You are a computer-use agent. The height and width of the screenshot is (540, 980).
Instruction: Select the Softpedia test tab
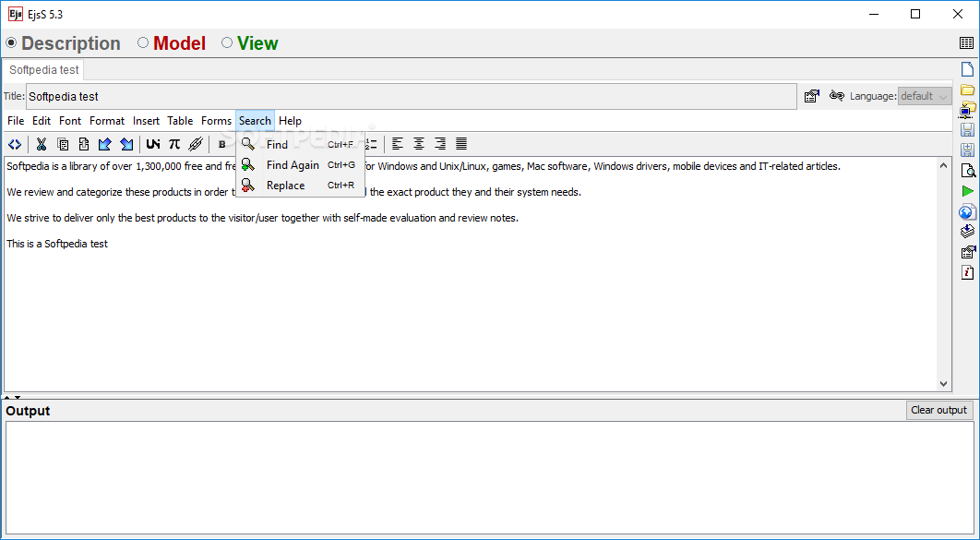coord(43,69)
